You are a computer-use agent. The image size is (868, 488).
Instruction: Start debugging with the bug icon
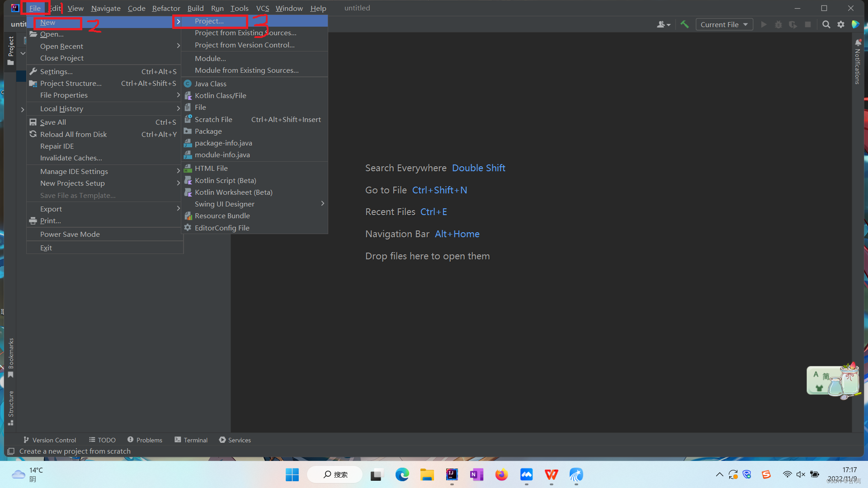(778, 24)
